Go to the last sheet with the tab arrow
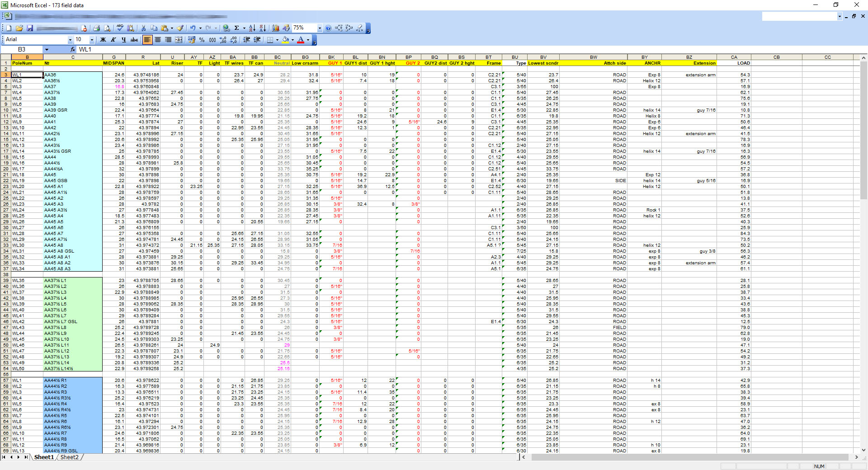The width and height of the screenshot is (868, 470). click(x=26, y=457)
